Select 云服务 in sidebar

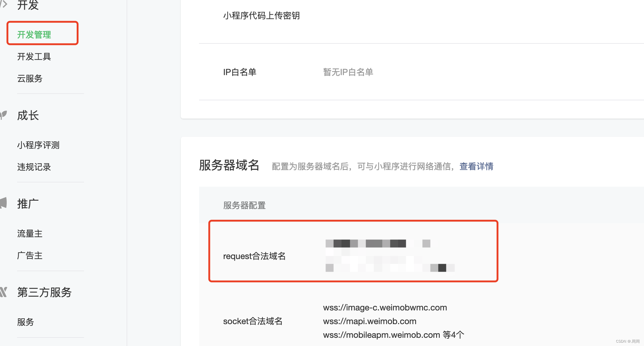(x=30, y=78)
